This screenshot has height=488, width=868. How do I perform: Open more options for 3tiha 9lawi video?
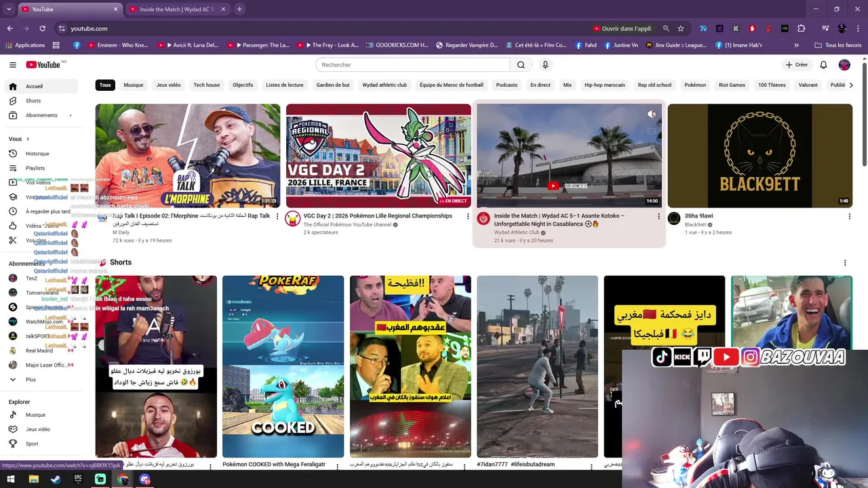click(x=849, y=216)
